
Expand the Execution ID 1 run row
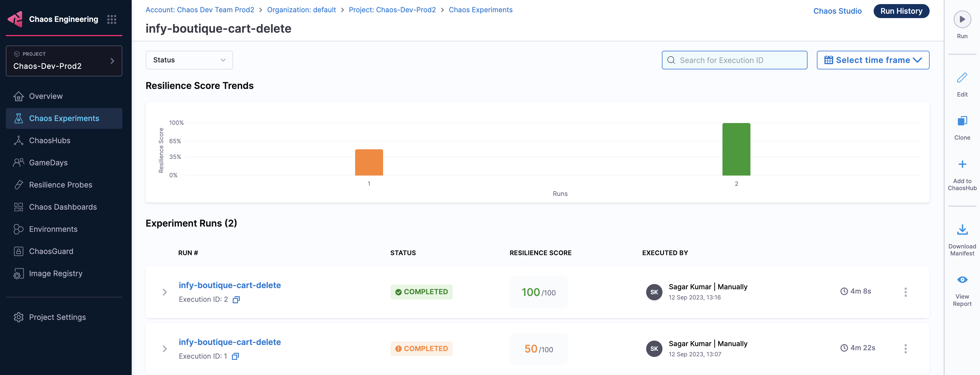tap(165, 349)
